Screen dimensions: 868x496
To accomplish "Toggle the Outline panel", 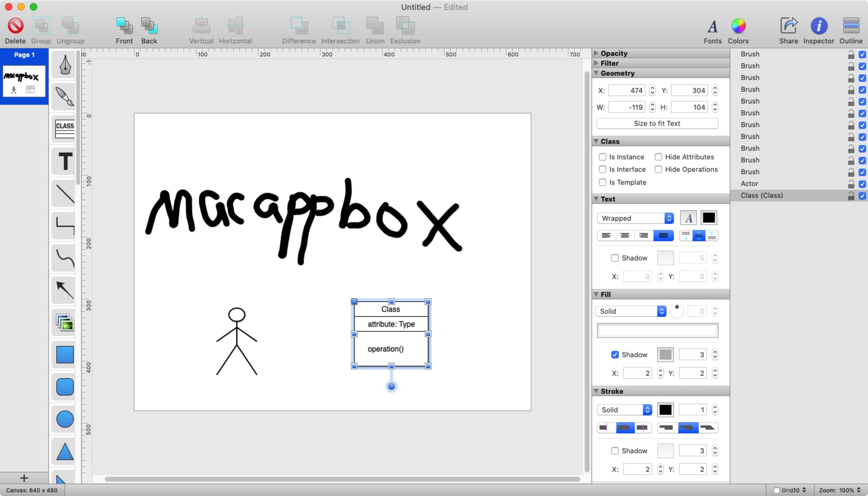I will point(851,26).
